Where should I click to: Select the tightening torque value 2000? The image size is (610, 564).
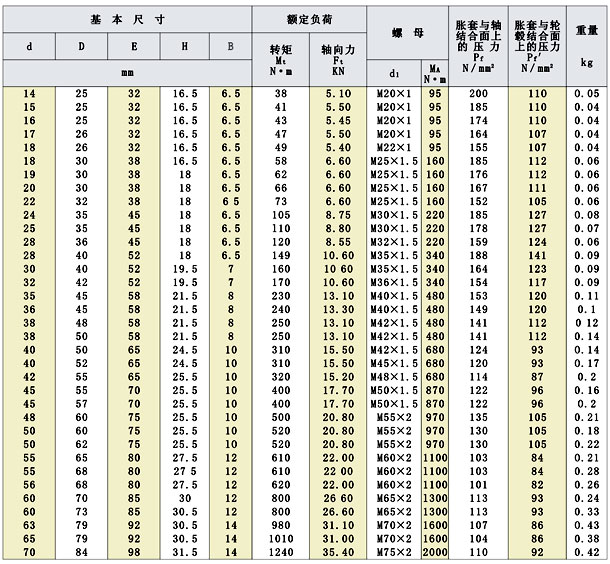[435, 551]
